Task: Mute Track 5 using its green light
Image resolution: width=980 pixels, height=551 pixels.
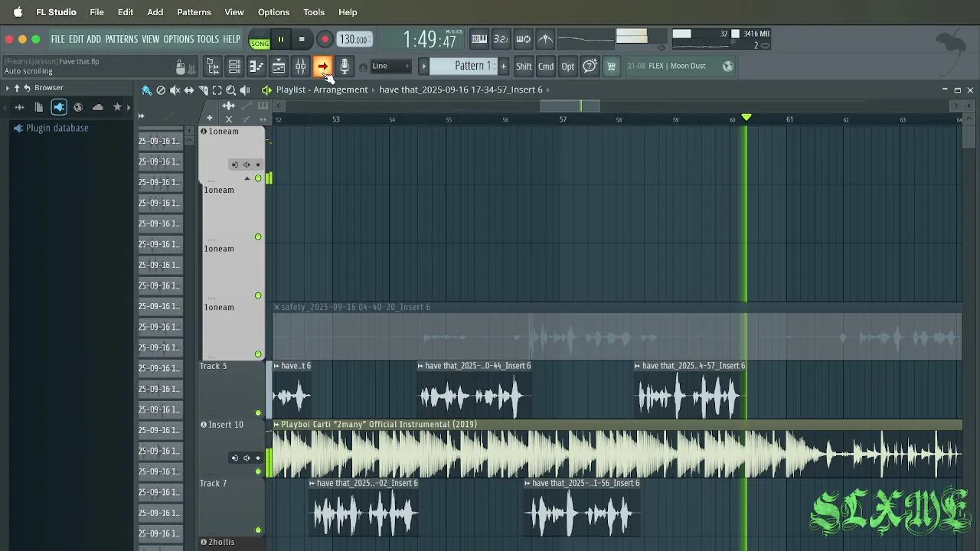Action: (258, 412)
